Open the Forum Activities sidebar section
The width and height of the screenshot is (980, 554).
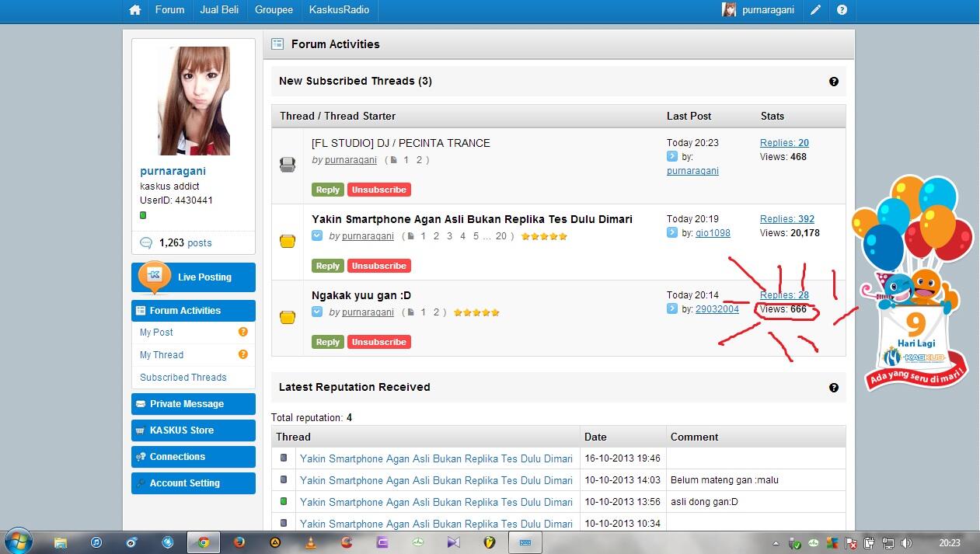point(194,311)
